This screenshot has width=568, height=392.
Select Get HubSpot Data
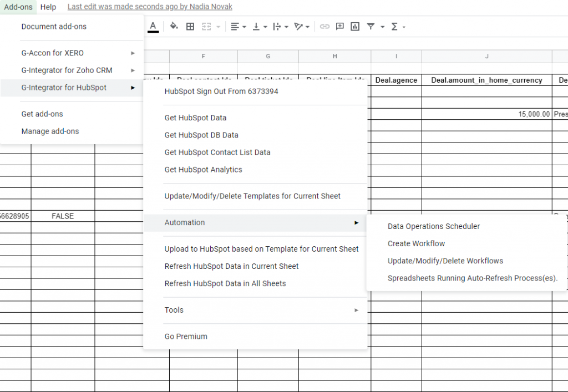pos(255,118)
